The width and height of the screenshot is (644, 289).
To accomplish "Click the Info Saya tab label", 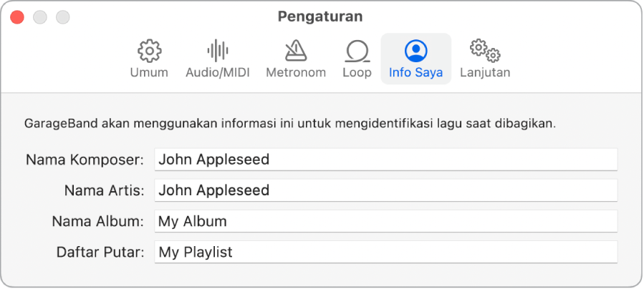I will 415,72.
